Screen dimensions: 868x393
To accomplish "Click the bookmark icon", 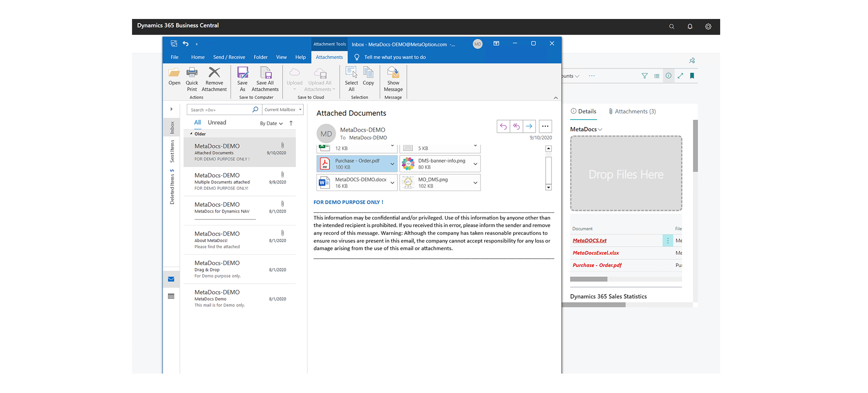I will click(692, 76).
